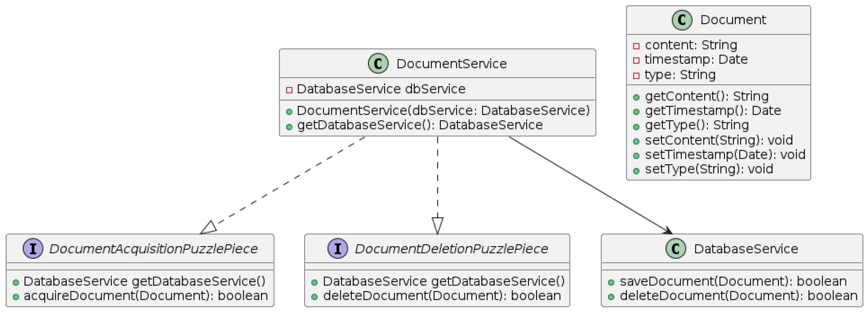This screenshot has height=313, width=868.
Task: Click the getDatabaseService(): DatabaseService method in DocumentService
Action: pyautogui.click(x=420, y=125)
